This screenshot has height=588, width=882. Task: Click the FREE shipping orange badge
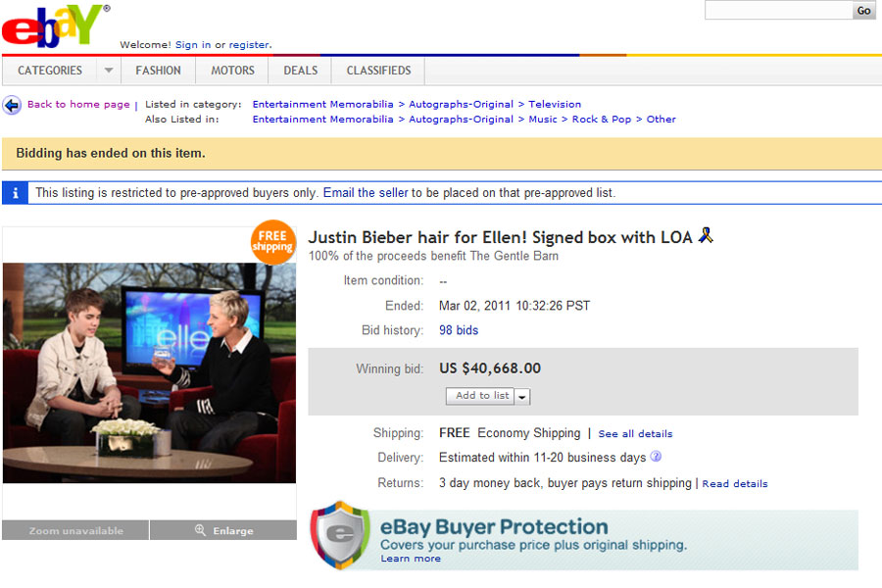point(272,242)
